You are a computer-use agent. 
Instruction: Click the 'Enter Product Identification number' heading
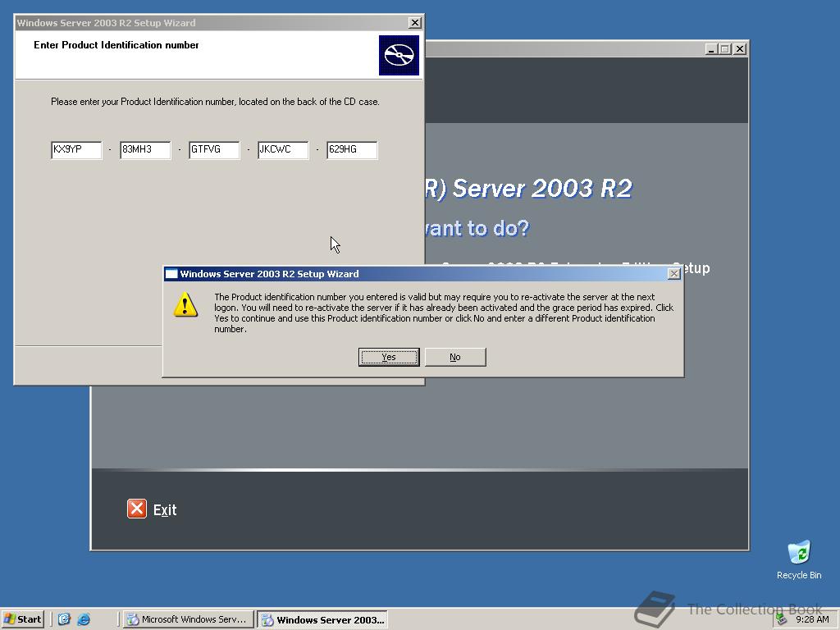click(116, 45)
